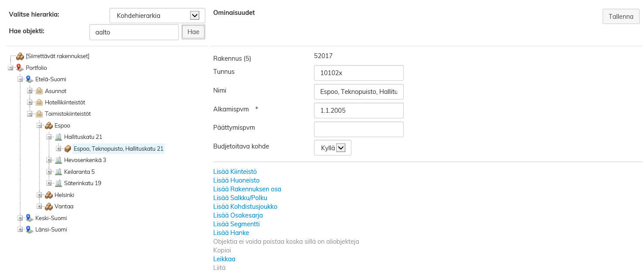Click the Leikkaa link
Viewport: 644px width, 273px height.
click(224, 259)
